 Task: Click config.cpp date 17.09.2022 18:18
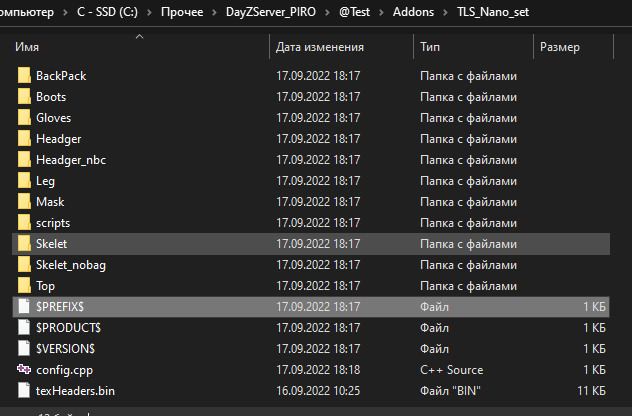coord(318,370)
